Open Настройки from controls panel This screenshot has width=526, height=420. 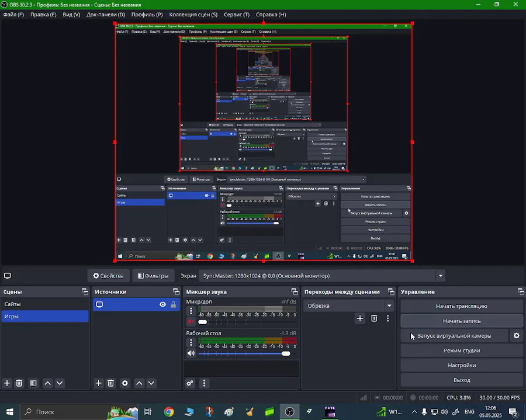coord(462,365)
